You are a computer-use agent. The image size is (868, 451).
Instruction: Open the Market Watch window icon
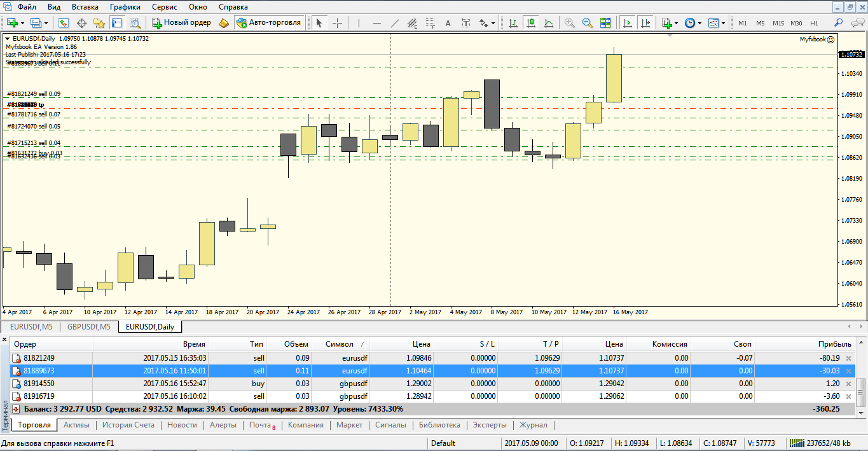pyautogui.click(x=64, y=23)
